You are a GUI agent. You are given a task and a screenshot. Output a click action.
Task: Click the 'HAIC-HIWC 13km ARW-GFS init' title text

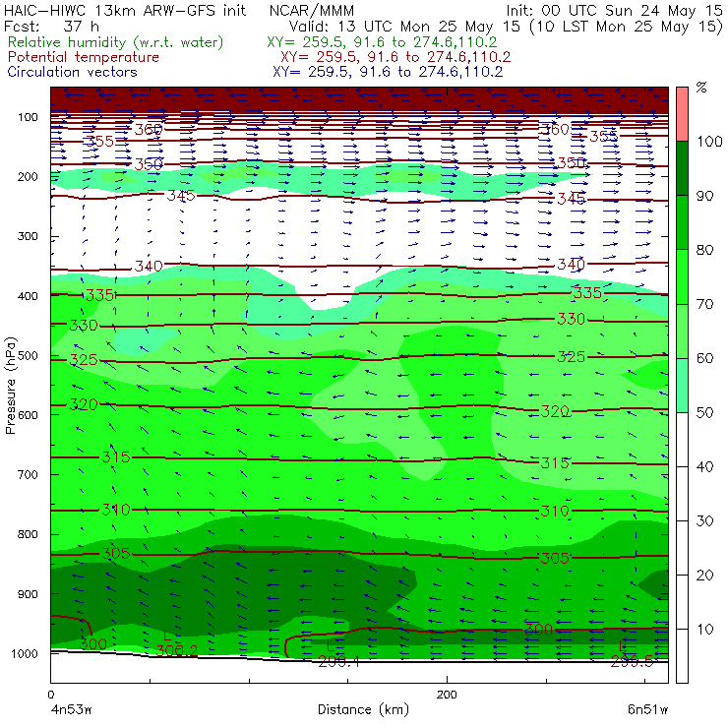(x=125, y=10)
